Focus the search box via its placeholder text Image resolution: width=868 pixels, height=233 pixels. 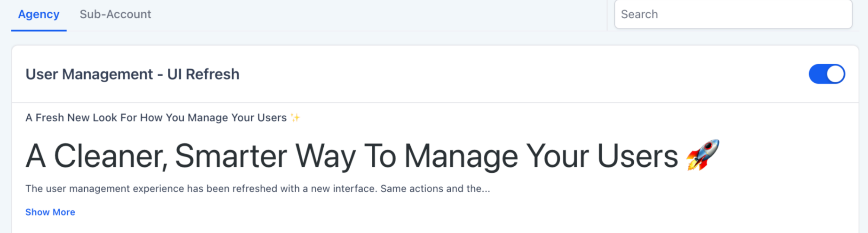tap(639, 14)
